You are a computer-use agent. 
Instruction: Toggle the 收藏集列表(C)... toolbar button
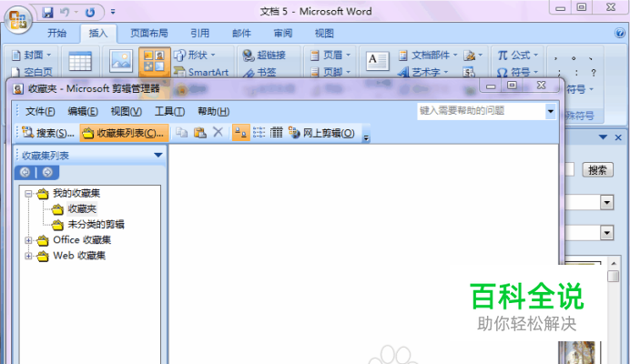[124, 133]
